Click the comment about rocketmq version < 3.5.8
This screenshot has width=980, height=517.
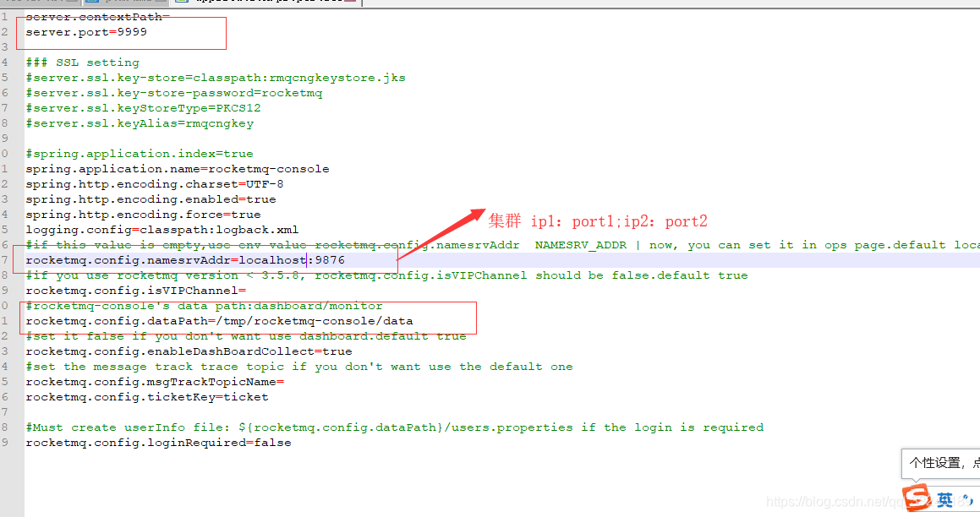[x=387, y=275]
